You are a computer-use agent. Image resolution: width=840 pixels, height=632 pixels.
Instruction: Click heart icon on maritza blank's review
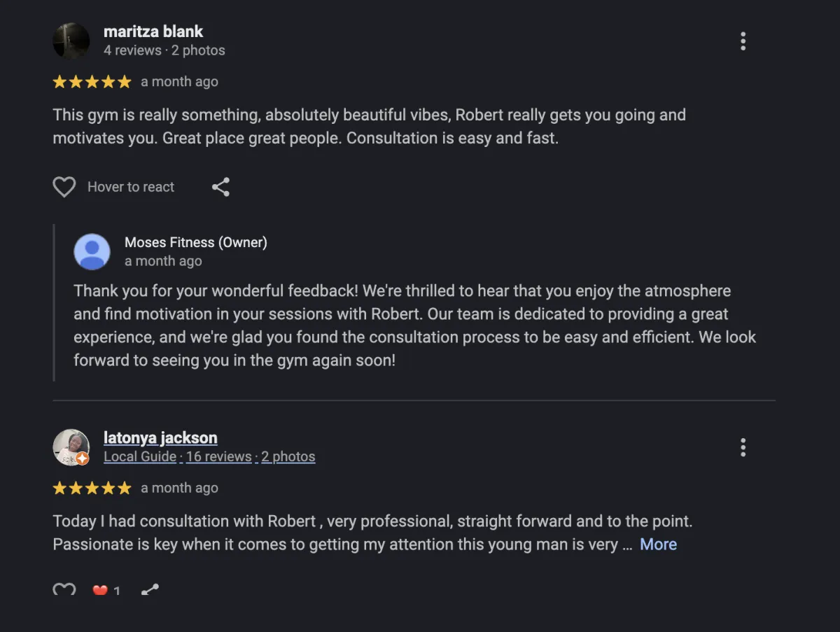64,187
